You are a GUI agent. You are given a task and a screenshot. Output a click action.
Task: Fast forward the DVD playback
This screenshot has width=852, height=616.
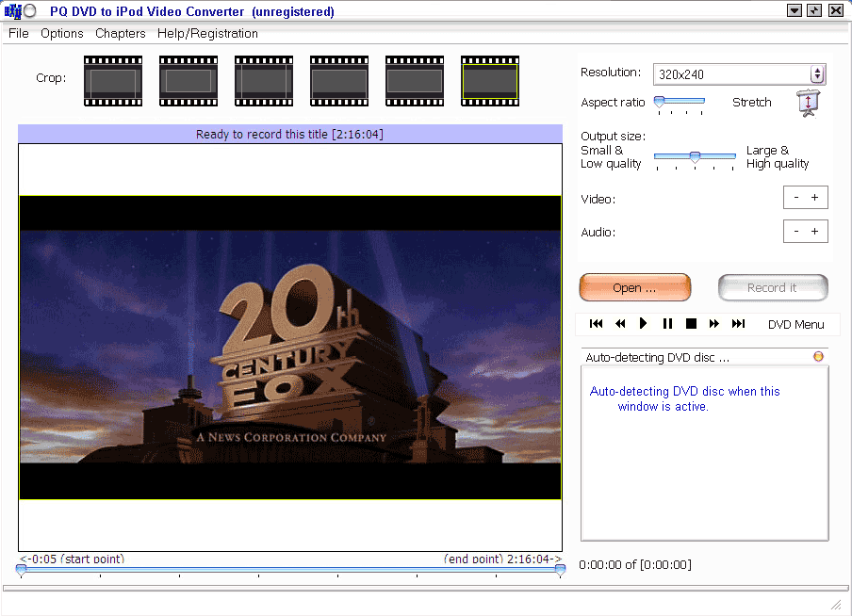point(714,324)
